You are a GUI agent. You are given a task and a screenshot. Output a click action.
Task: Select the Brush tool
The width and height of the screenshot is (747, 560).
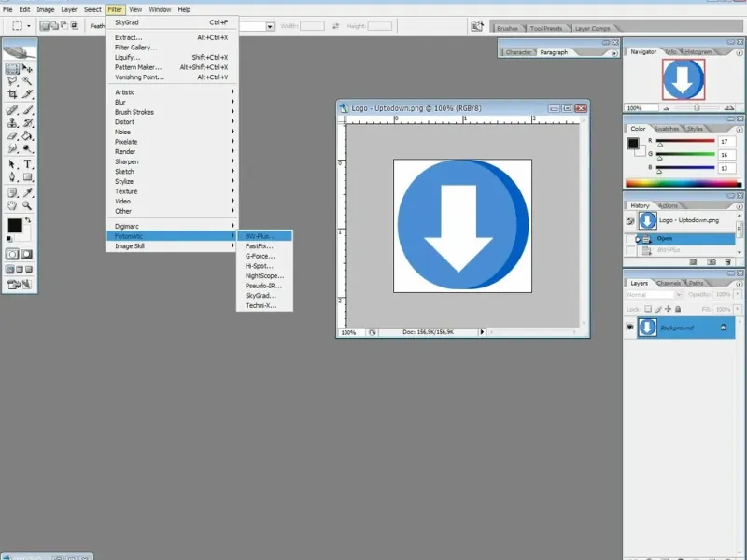point(27,110)
